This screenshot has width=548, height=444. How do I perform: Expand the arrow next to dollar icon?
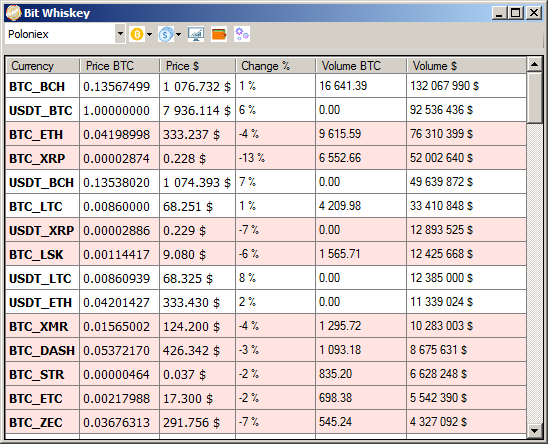pos(179,34)
